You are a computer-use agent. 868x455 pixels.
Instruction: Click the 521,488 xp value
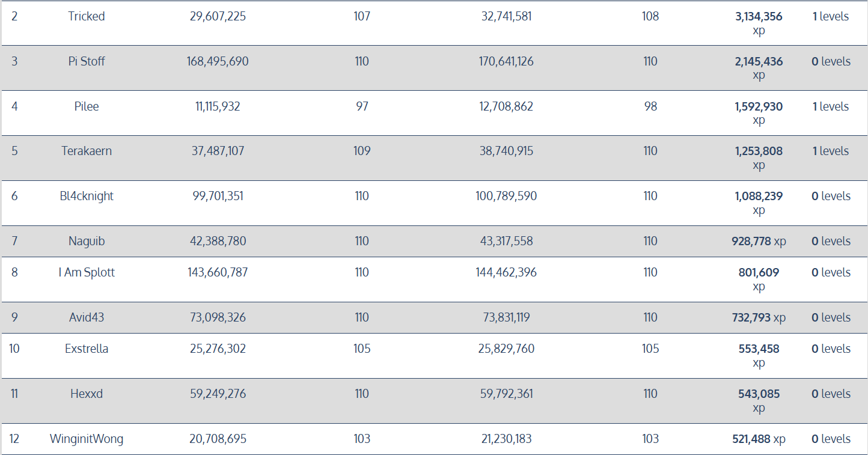coord(759,439)
